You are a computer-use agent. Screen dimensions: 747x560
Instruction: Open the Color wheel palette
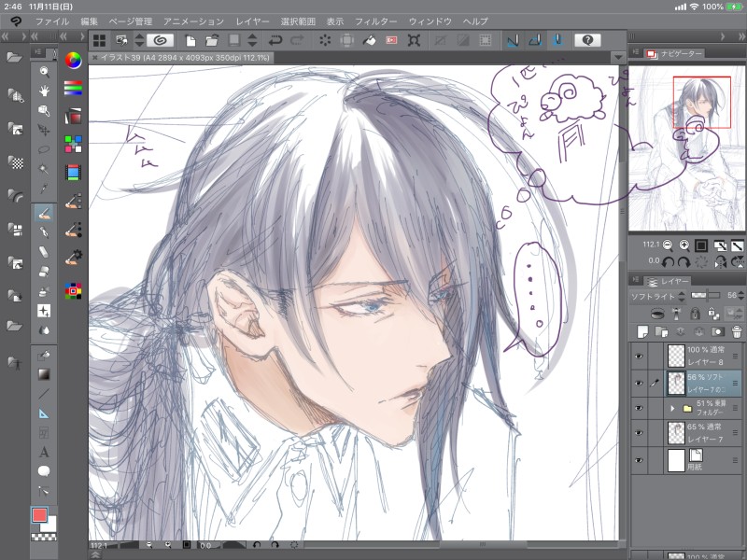coord(74,61)
